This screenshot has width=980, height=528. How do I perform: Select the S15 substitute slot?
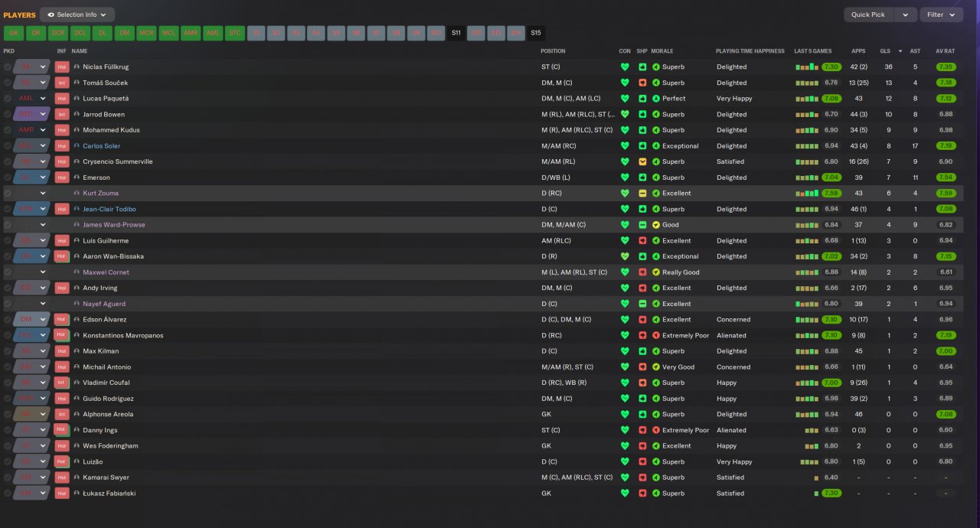point(536,33)
